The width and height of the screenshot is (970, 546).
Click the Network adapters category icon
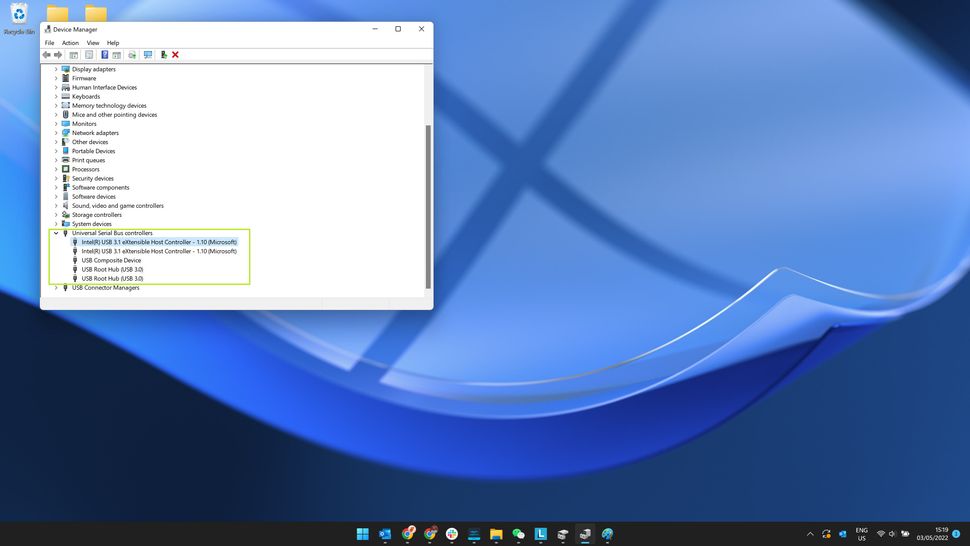[x=66, y=133]
